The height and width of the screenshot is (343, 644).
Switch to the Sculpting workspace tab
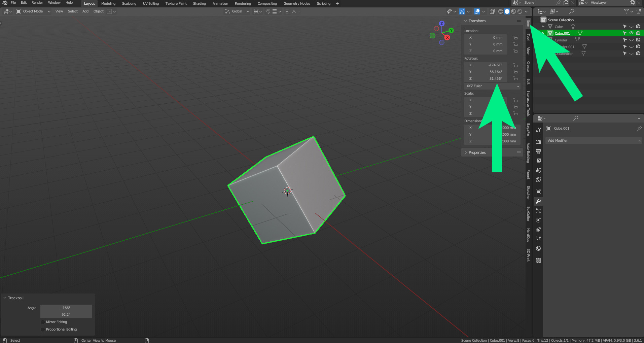(x=129, y=3)
